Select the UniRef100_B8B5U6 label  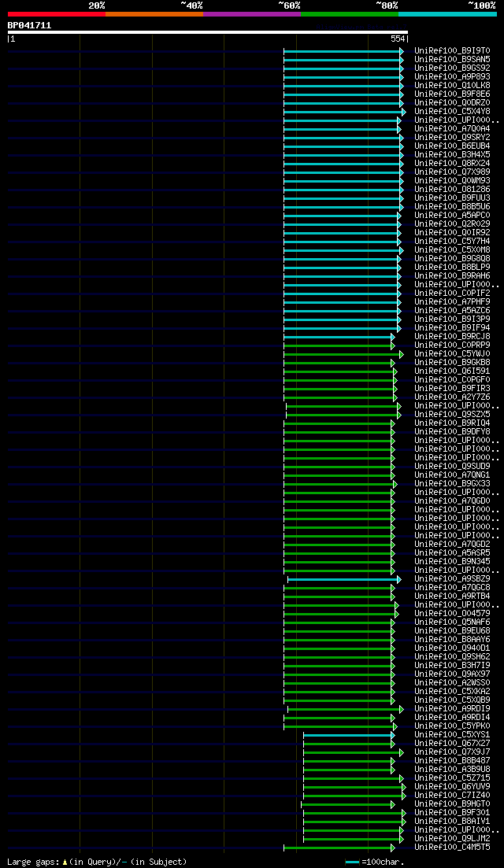pyautogui.click(x=452, y=206)
